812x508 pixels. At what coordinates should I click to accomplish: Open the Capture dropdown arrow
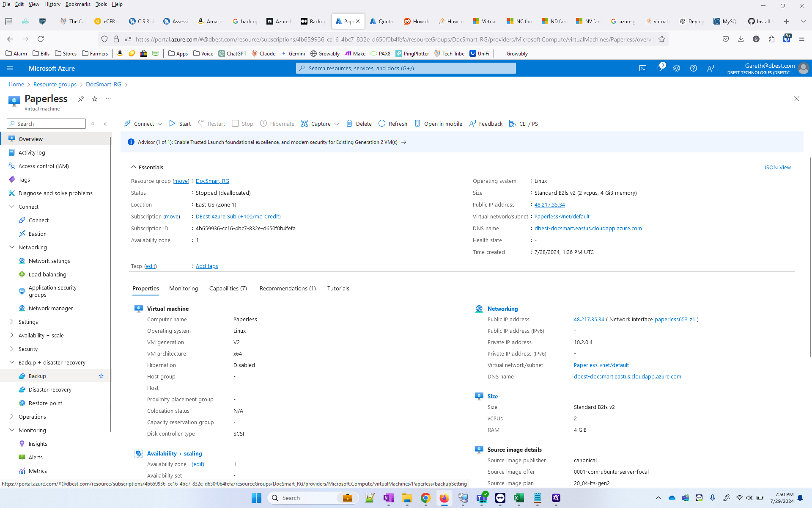337,124
